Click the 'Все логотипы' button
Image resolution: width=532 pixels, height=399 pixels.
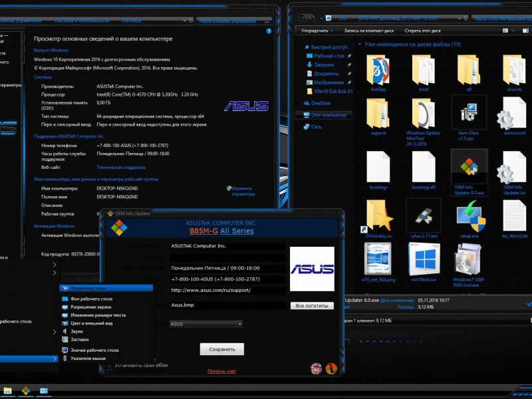[312, 306]
